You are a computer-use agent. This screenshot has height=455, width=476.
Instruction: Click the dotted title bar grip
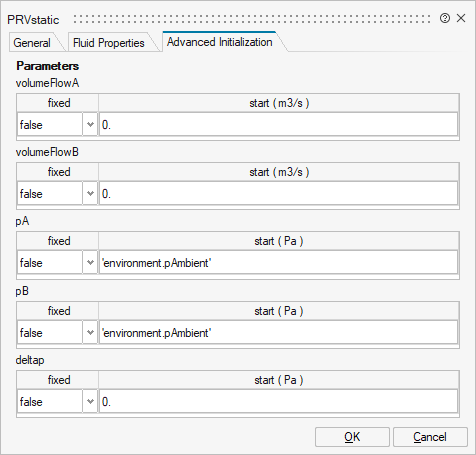tap(252, 19)
